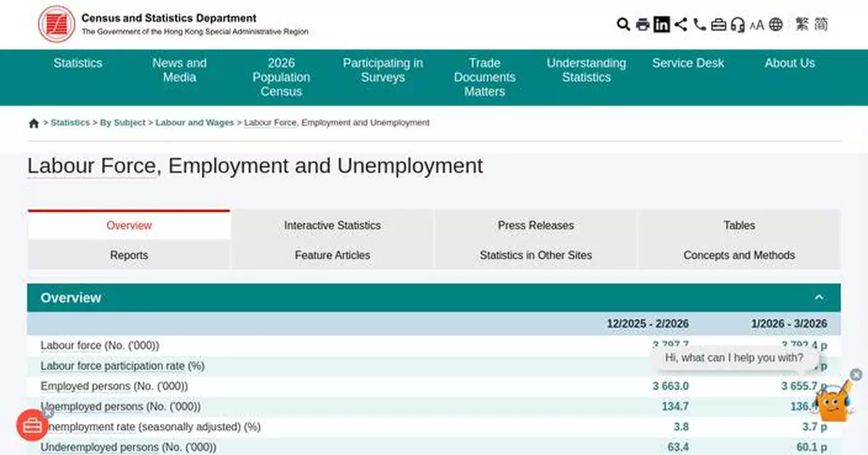Visit the department's LinkedIn page
This screenshot has width=868, height=455.
(x=661, y=24)
